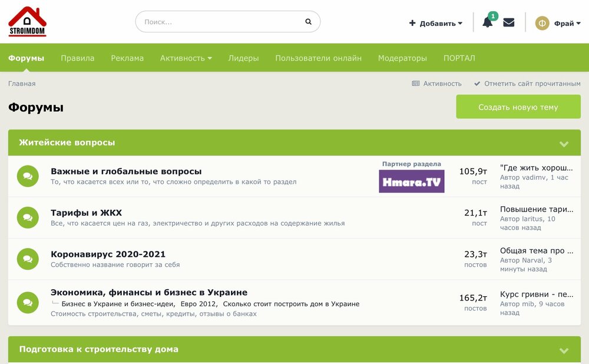Focus the Поиск search field
Viewport: 589px width, 364px height.
click(221, 22)
